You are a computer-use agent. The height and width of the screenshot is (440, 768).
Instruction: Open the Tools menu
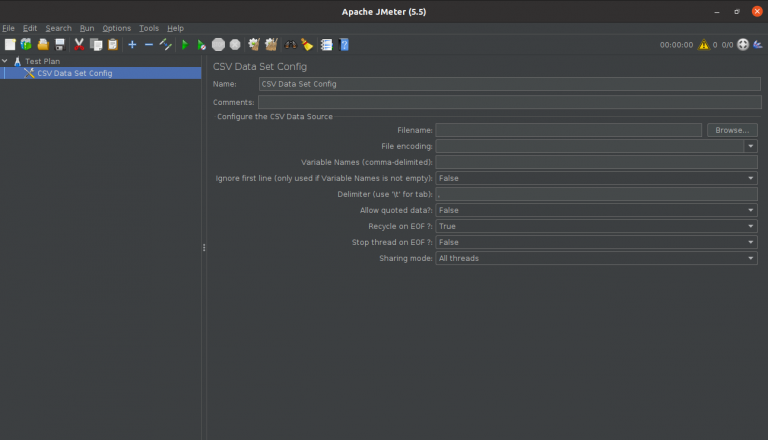149,28
